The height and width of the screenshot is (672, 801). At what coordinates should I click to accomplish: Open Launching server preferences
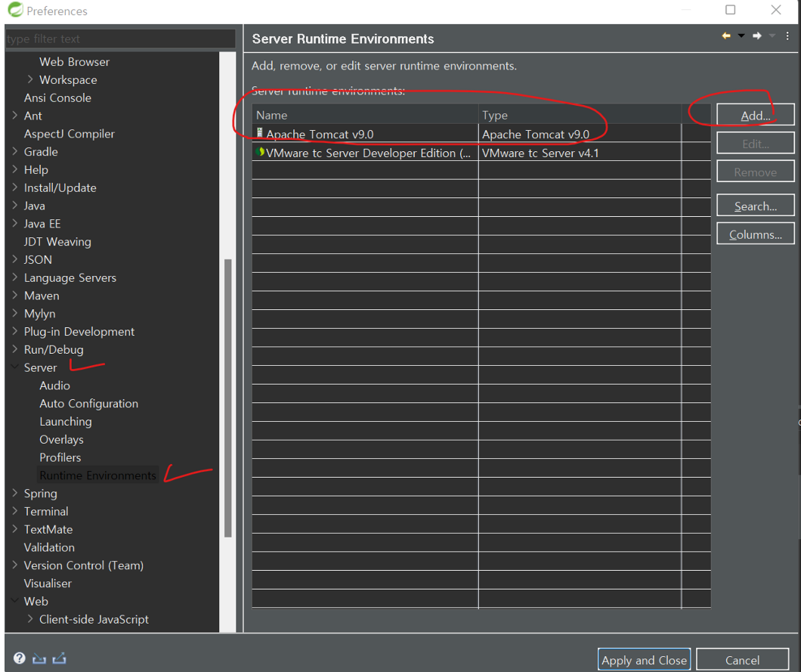66,422
